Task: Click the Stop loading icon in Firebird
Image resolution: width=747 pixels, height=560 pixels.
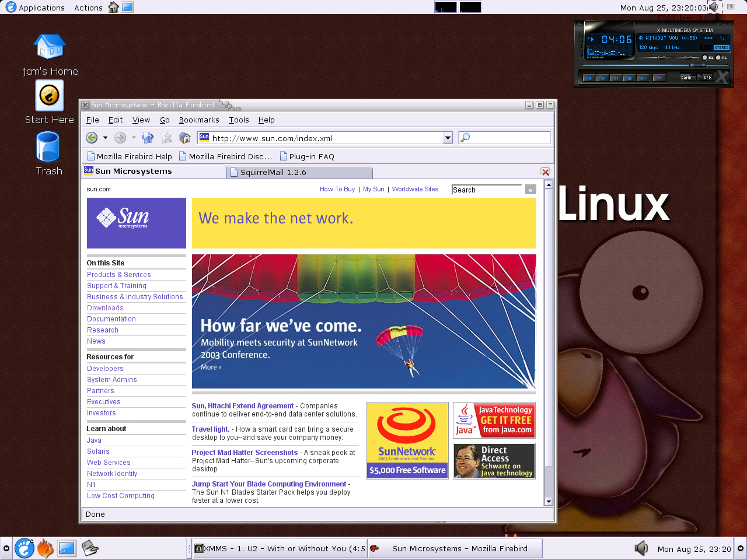Action: [166, 138]
